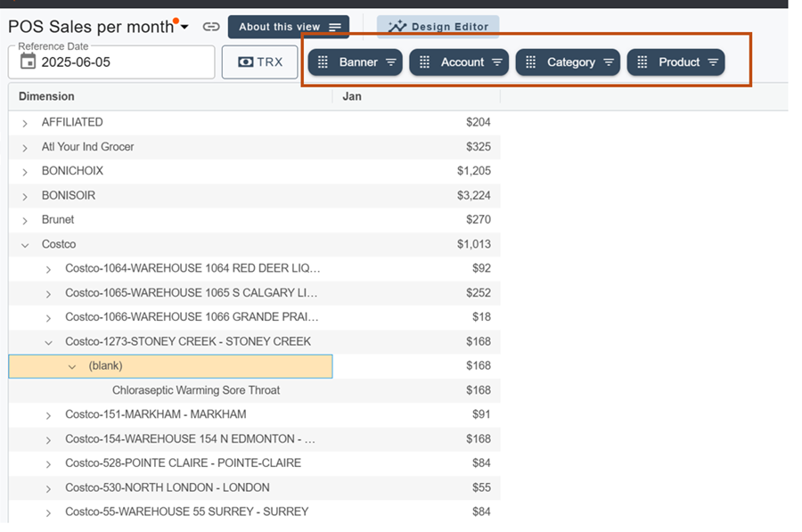Click the Brunet $270 value
802x532 pixels.
pos(479,219)
